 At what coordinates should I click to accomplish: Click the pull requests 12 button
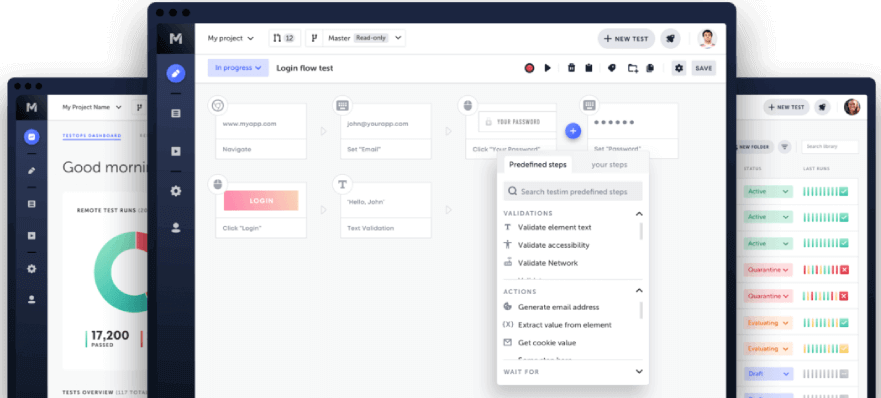[284, 38]
